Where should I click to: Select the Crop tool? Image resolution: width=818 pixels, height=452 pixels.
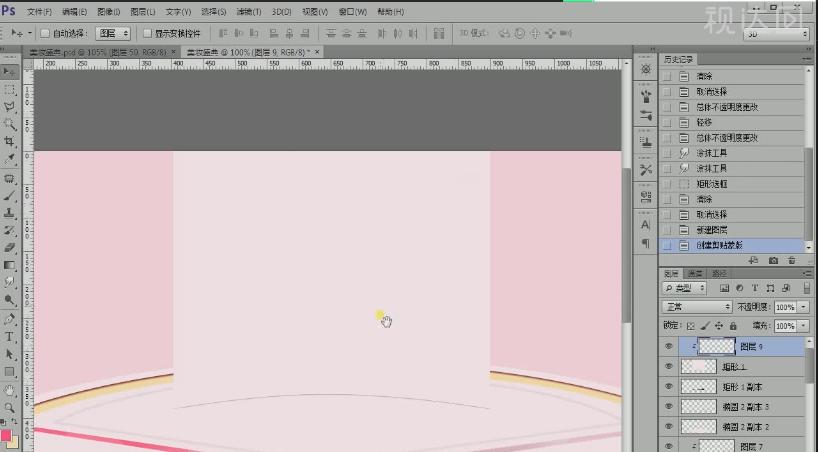coord(9,141)
